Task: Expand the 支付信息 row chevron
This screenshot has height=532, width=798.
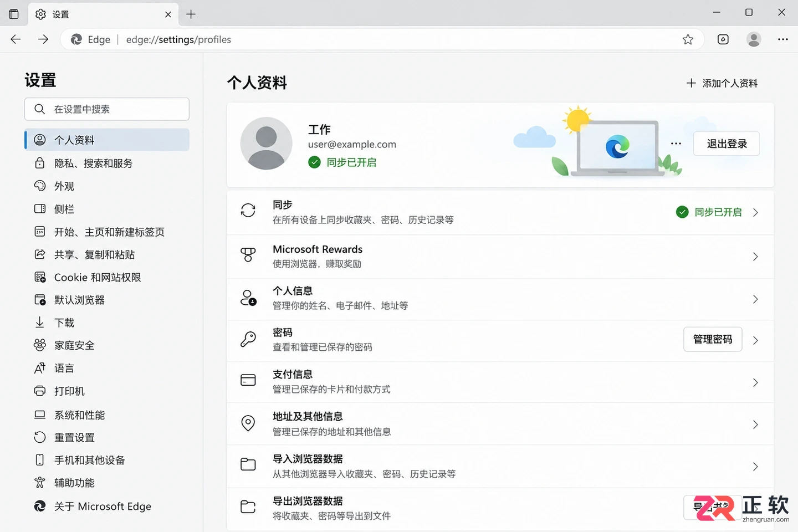Action: (x=755, y=382)
